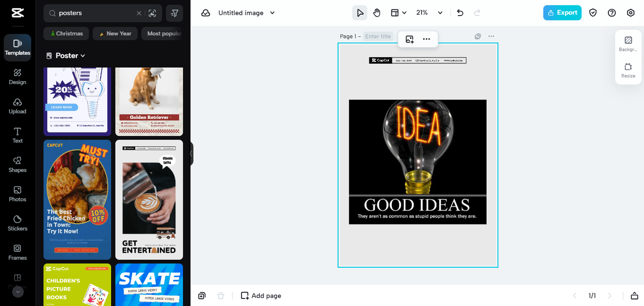
Task: Open the page more options menu
Action: [492, 36]
